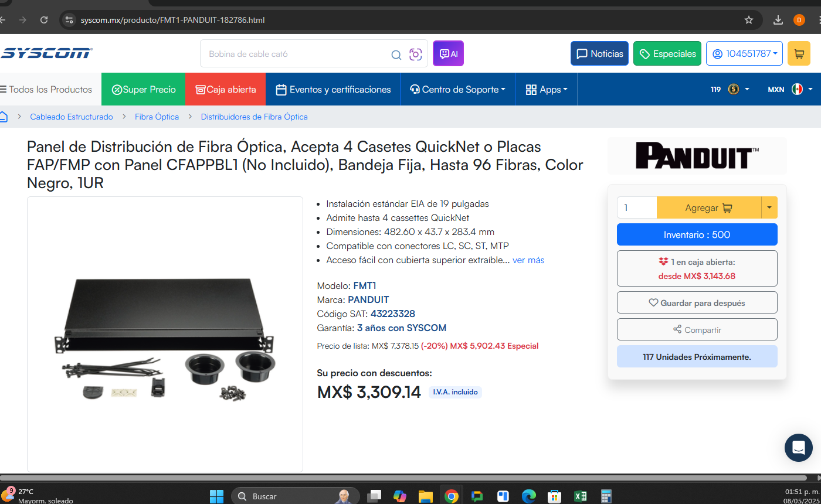Add the product with Agregar button
Image resolution: width=821 pixels, height=504 pixels.
click(708, 207)
